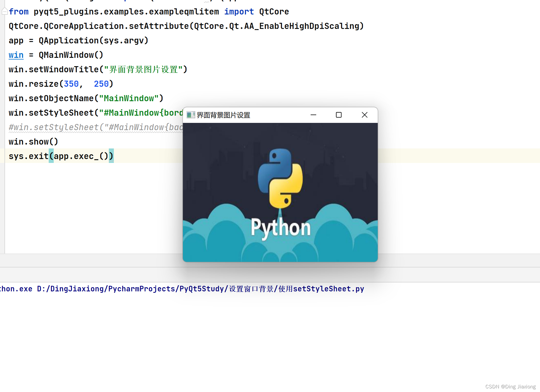Click the Python snake logo in window
Screen dimensions: 540x392
click(280, 178)
